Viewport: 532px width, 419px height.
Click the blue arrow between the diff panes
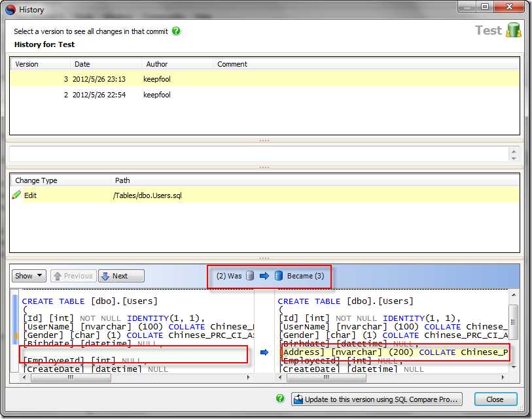click(x=264, y=352)
